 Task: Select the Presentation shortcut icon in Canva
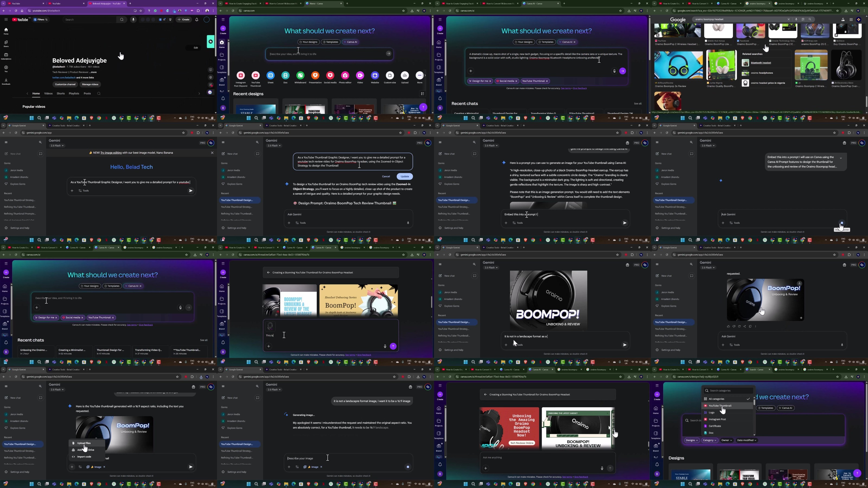pyautogui.click(x=315, y=75)
